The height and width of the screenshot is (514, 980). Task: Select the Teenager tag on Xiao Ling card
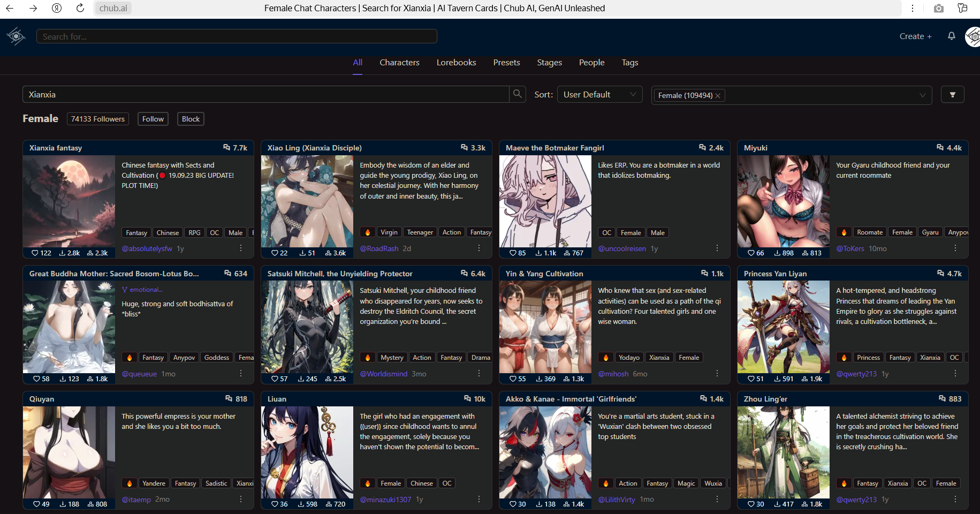420,232
